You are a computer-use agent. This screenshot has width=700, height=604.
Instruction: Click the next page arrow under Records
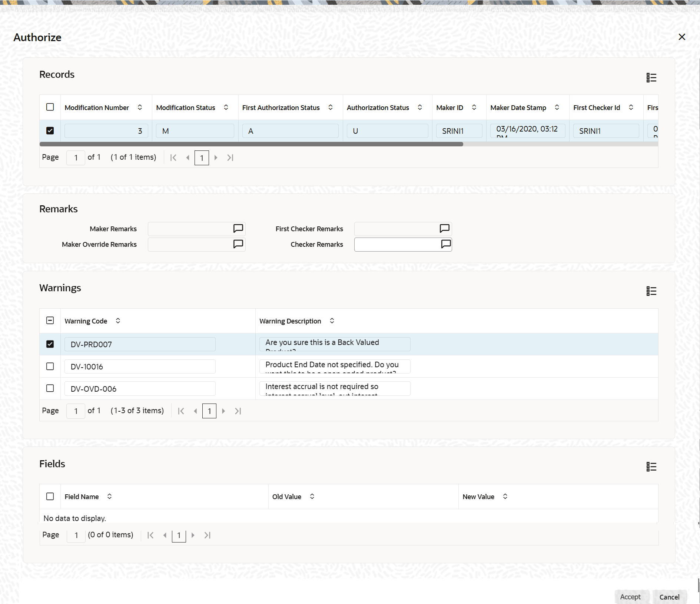216,157
